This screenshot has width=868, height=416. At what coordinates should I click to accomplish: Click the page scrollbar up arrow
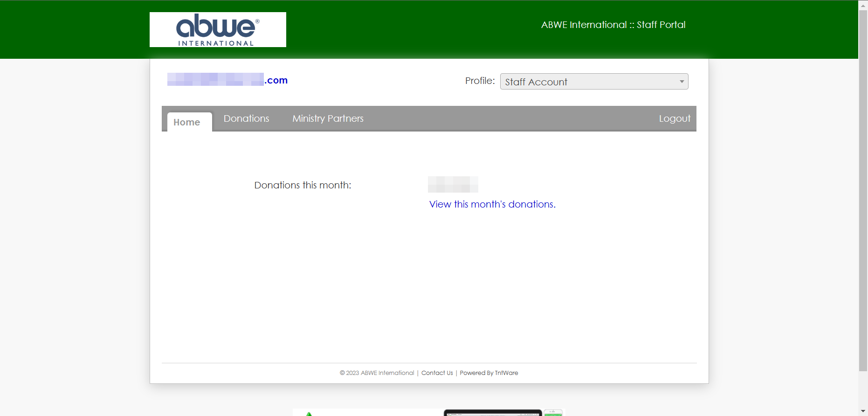pyautogui.click(x=863, y=5)
